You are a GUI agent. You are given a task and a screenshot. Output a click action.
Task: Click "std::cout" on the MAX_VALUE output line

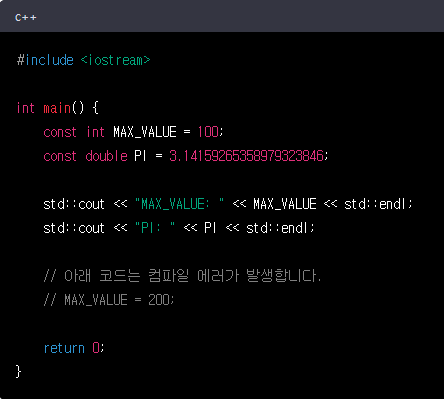click(74, 204)
